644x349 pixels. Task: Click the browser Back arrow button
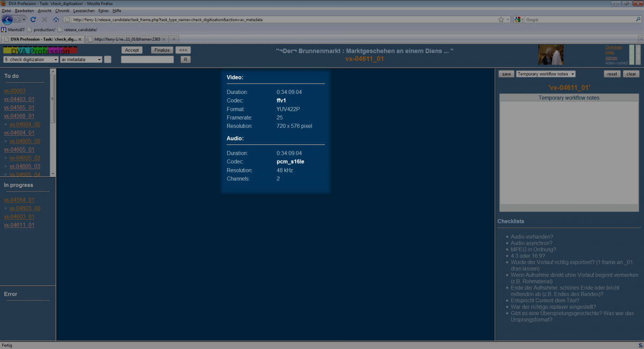(x=8, y=19)
